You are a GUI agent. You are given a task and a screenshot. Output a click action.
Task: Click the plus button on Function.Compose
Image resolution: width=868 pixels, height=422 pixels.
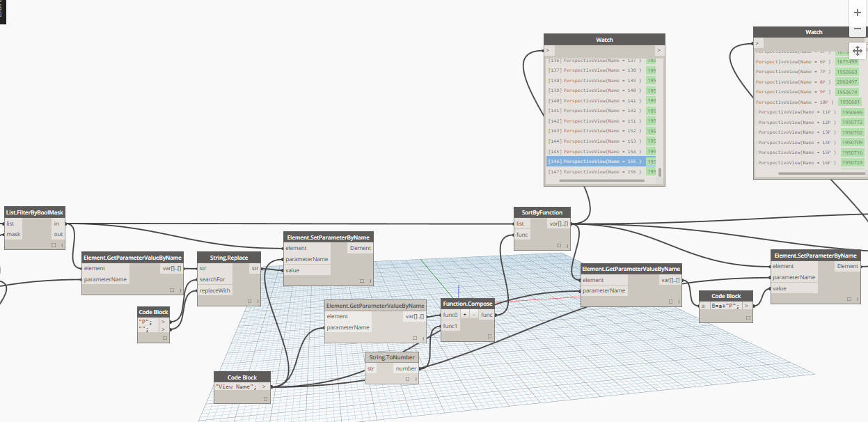pos(465,315)
